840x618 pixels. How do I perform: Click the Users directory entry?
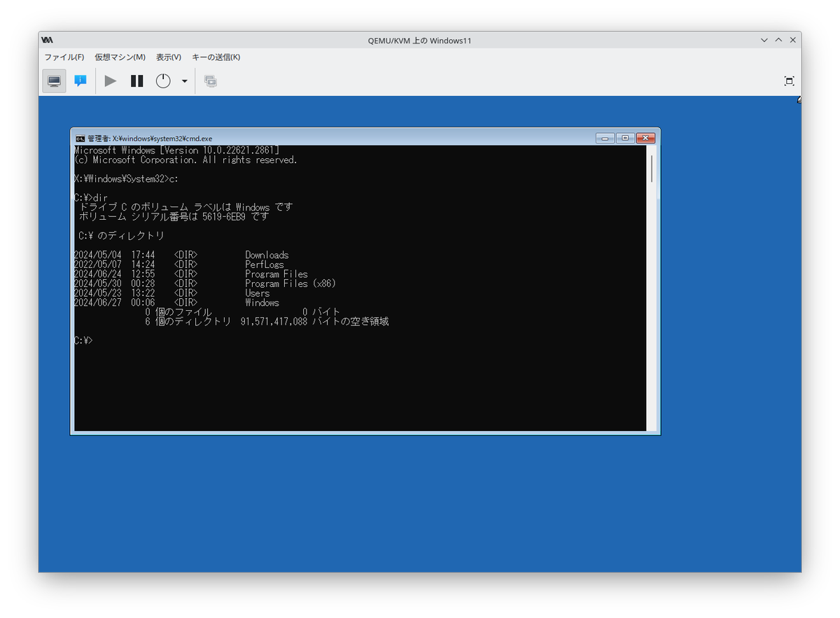pyautogui.click(x=257, y=293)
